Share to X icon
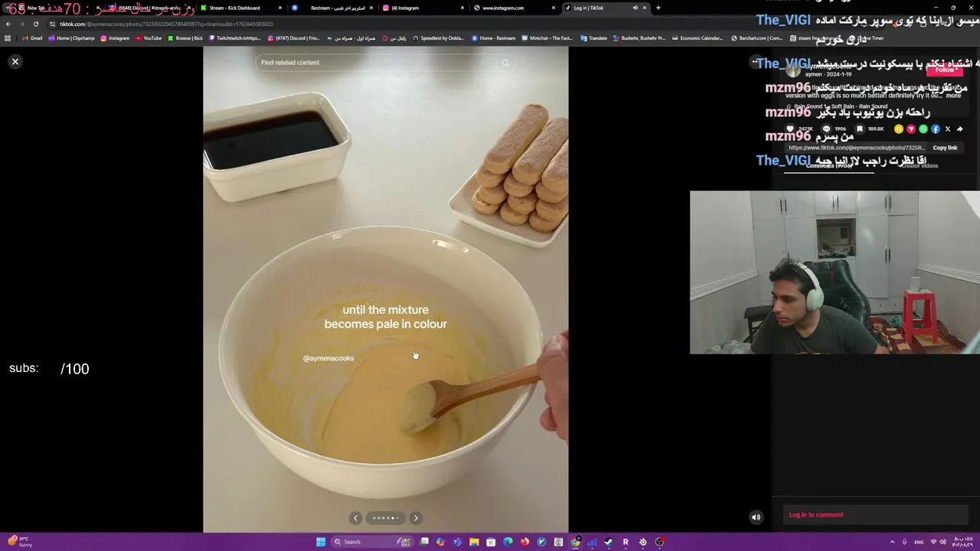The image size is (980, 551). pos(948,129)
